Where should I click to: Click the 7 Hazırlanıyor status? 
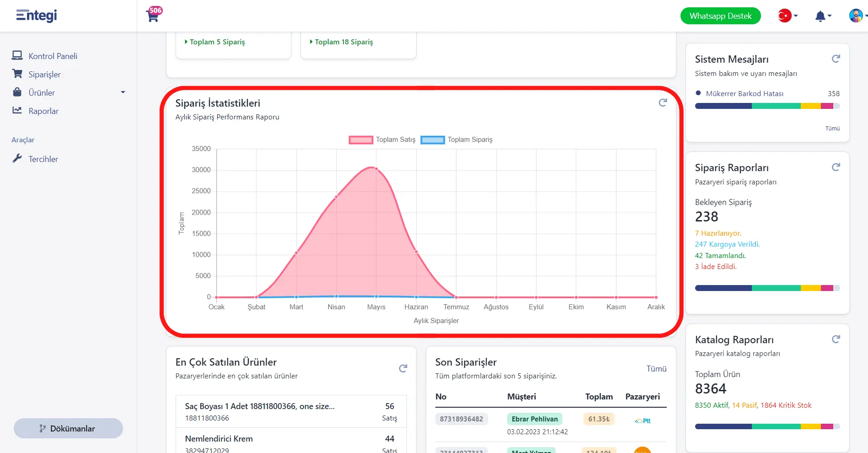click(x=718, y=233)
